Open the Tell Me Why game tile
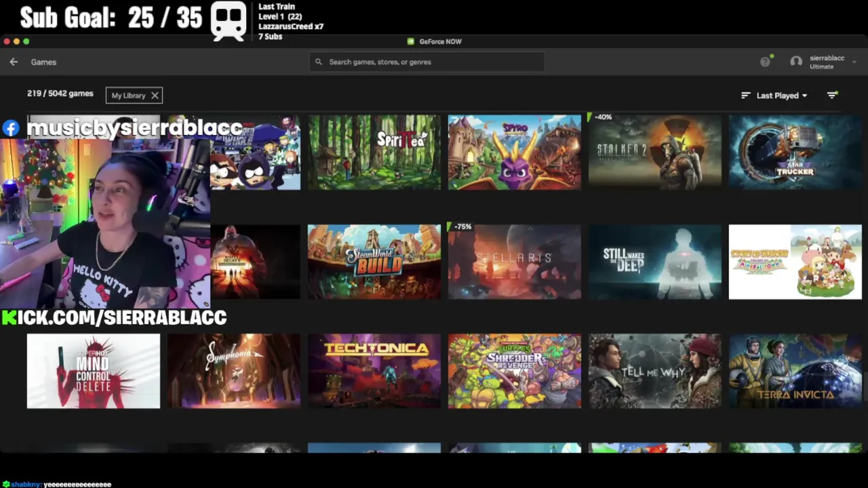The width and height of the screenshot is (868, 488). (x=655, y=371)
